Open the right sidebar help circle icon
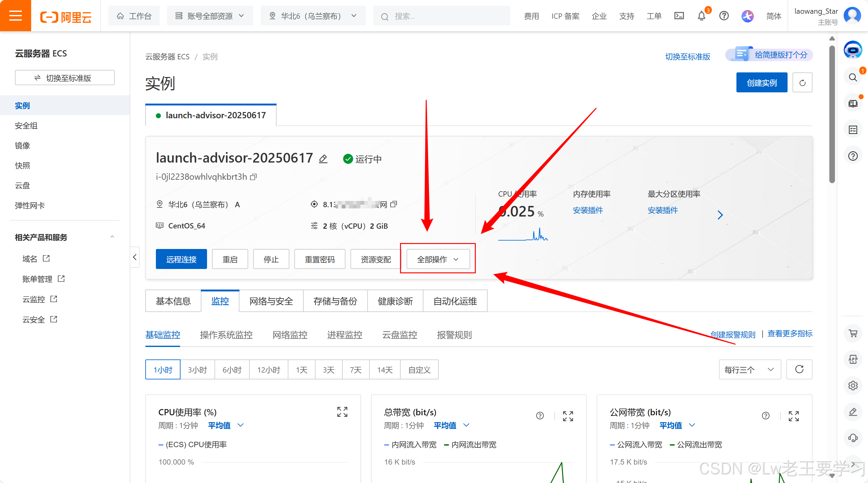Viewport: 868px width, 483px height. click(x=853, y=156)
